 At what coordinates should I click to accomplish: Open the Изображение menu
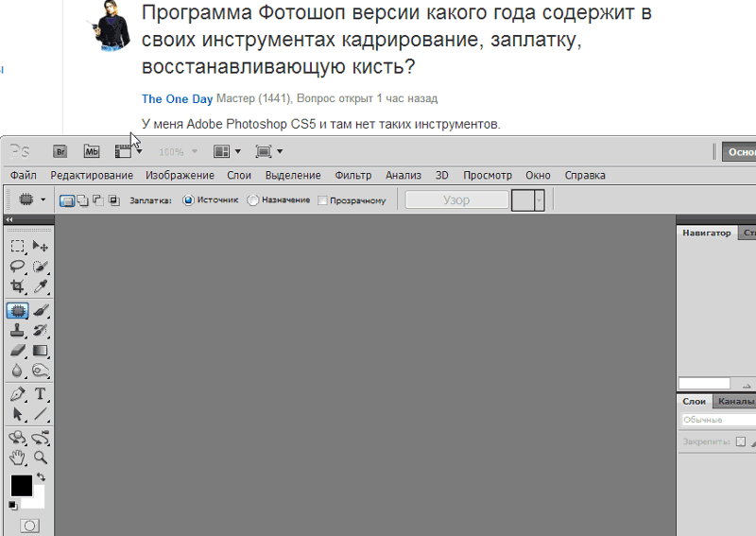[x=180, y=175]
